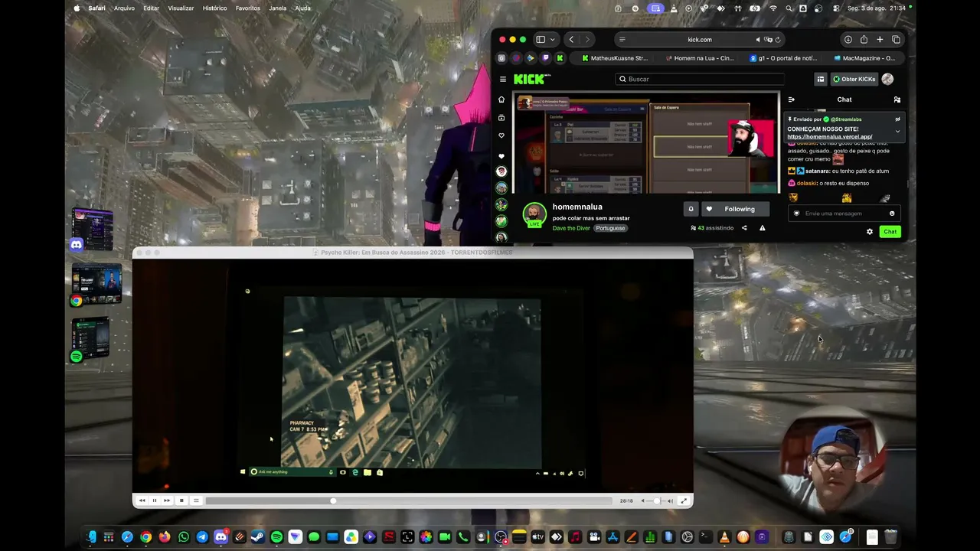Open Safari downloads
This screenshot has width=980, height=551.
[848, 40]
